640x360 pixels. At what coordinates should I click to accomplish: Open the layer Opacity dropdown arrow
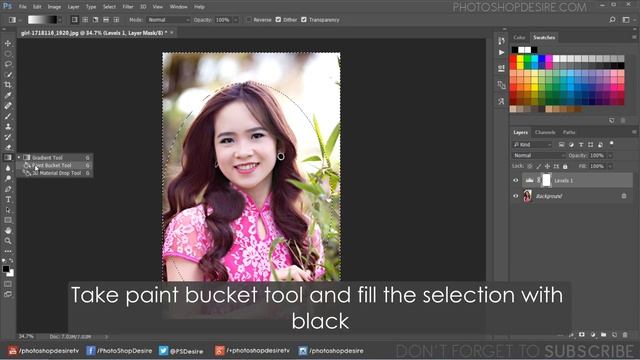pyautogui.click(x=610, y=156)
